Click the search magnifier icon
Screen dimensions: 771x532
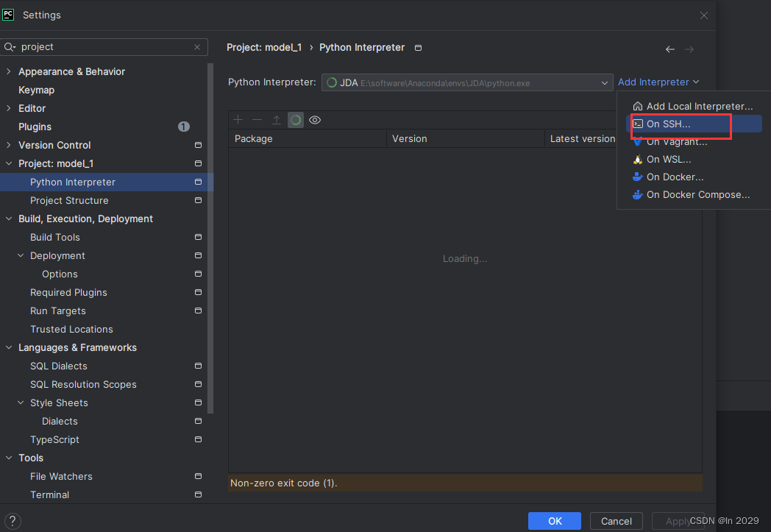[x=10, y=47]
